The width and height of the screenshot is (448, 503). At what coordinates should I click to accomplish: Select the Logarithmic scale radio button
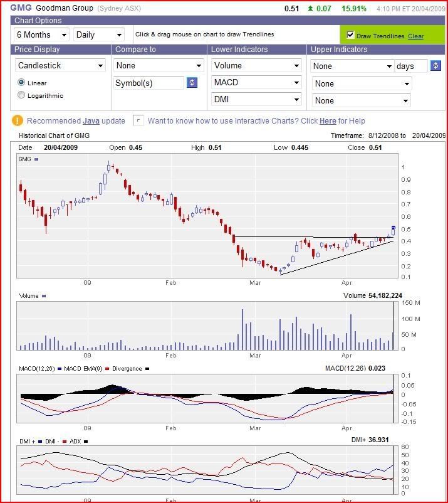pyautogui.click(x=21, y=95)
